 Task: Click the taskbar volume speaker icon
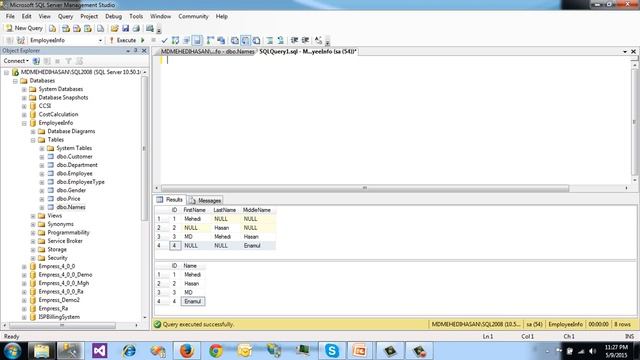coord(592,351)
